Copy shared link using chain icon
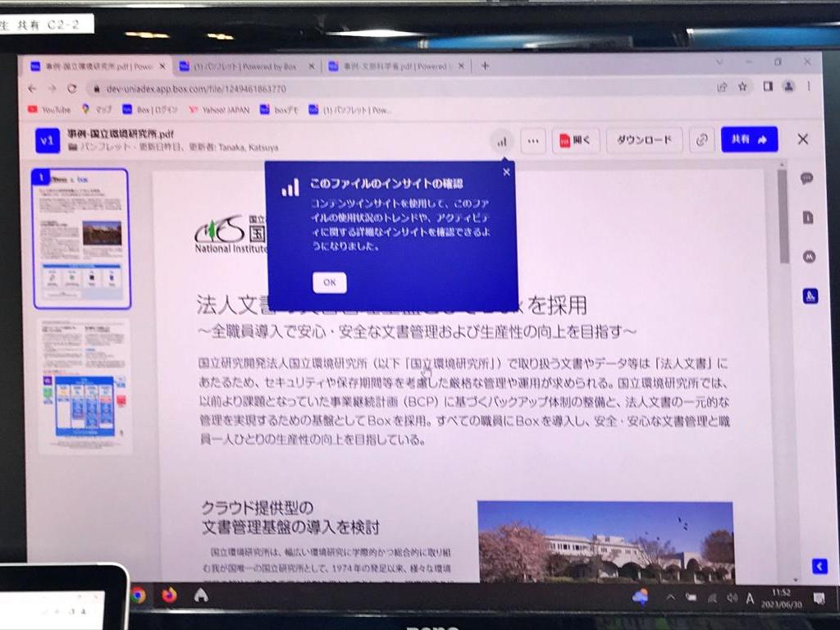 tap(701, 140)
